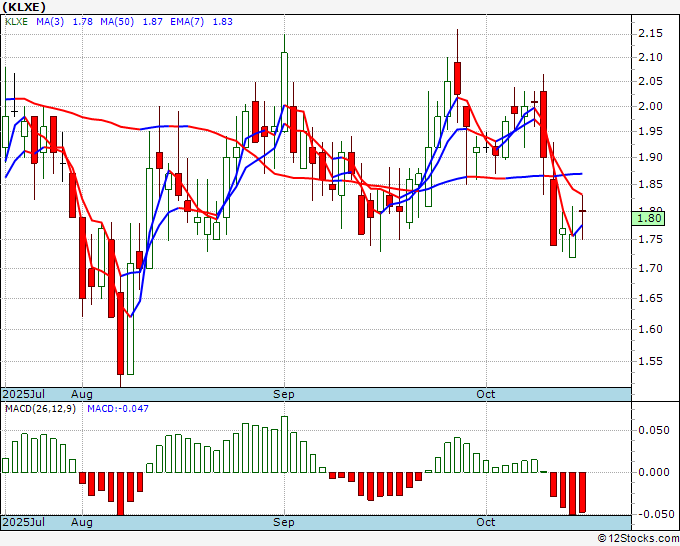Click the Oct label on price chart axis
The image size is (680, 546).
486,394
